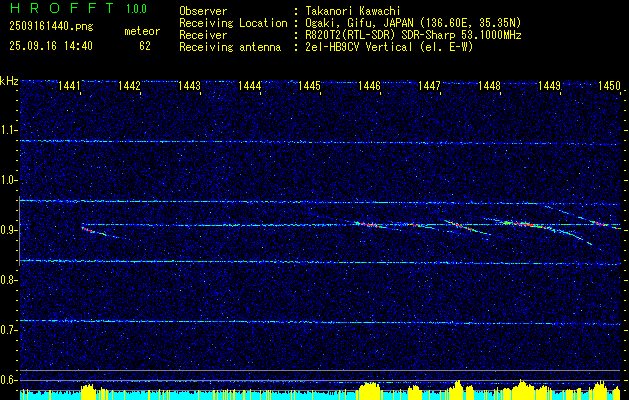629x400 pixels.
Task: Click the 1450 time marker
Action: 609,86
